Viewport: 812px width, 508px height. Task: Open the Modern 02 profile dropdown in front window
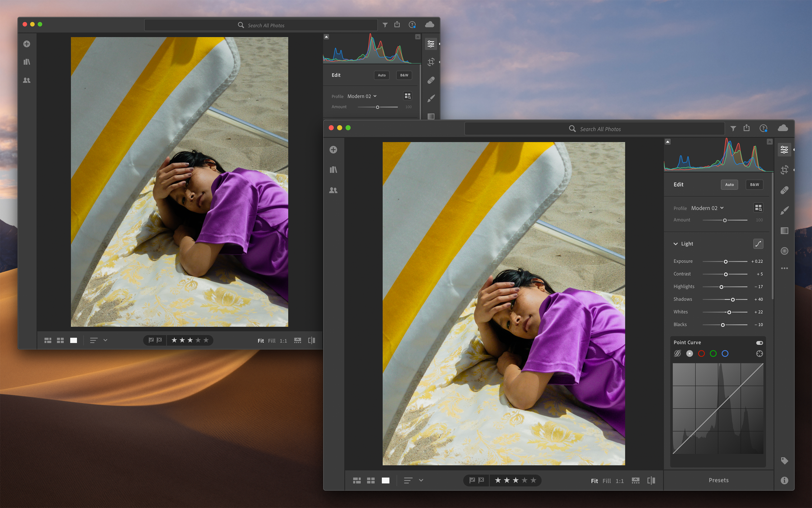(x=707, y=208)
